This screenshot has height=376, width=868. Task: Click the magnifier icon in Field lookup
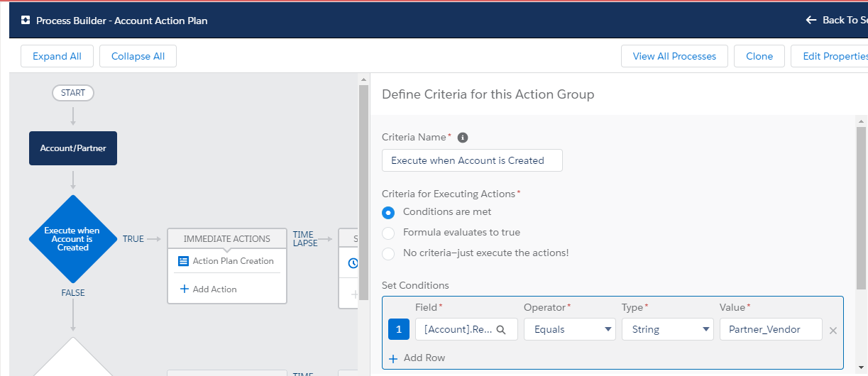[x=501, y=329]
